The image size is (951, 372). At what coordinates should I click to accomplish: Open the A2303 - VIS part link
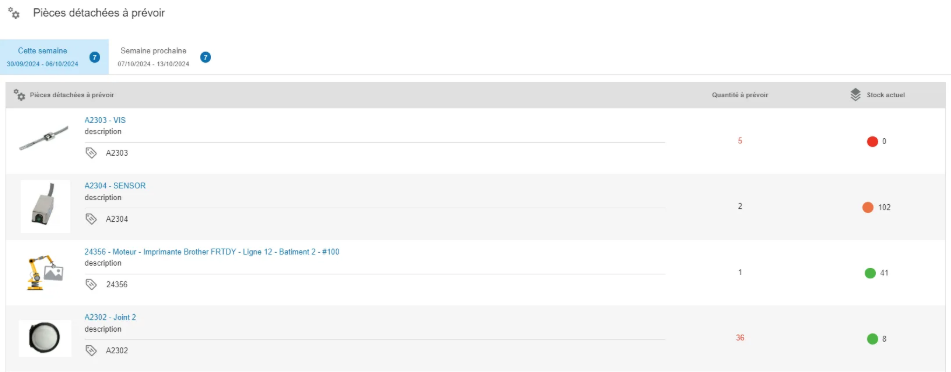coord(105,120)
